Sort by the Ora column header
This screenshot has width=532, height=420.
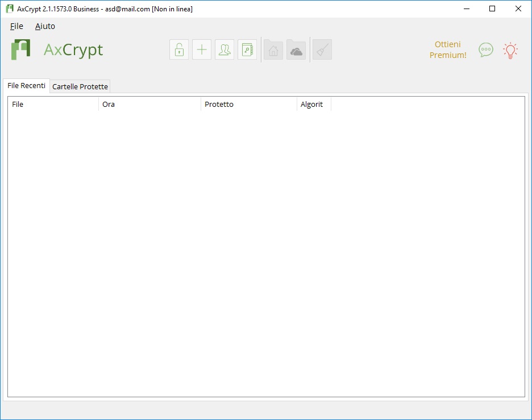(149, 104)
